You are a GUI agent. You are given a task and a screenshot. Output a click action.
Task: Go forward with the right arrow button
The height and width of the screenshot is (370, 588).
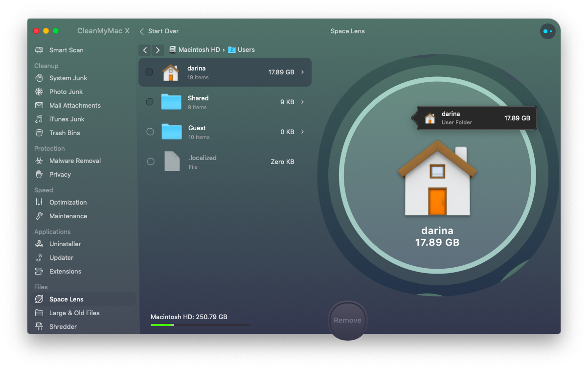(x=158, y=50)
